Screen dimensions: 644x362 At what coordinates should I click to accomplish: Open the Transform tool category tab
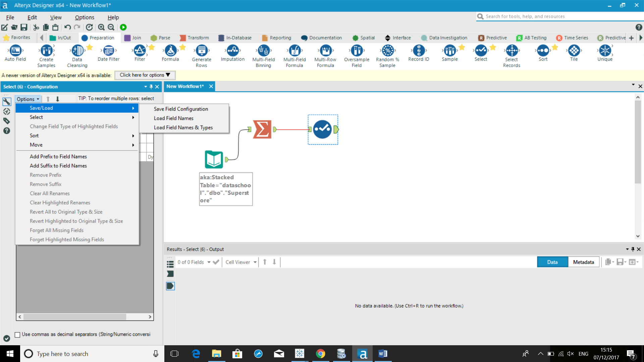195,38
